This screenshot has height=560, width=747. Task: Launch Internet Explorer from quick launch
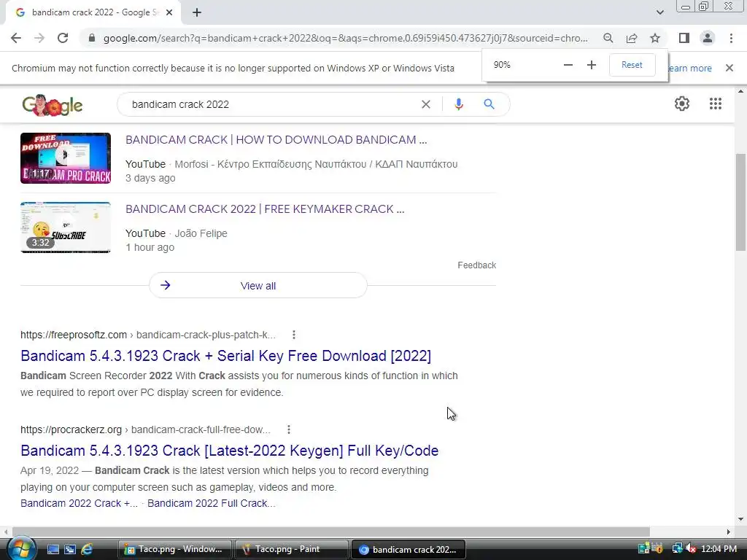coord(87,550)
